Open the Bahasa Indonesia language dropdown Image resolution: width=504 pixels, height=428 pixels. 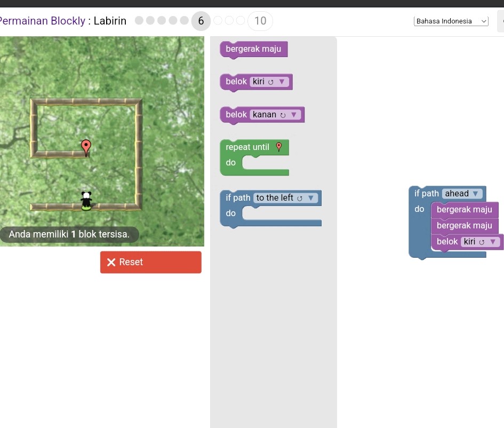451,21
